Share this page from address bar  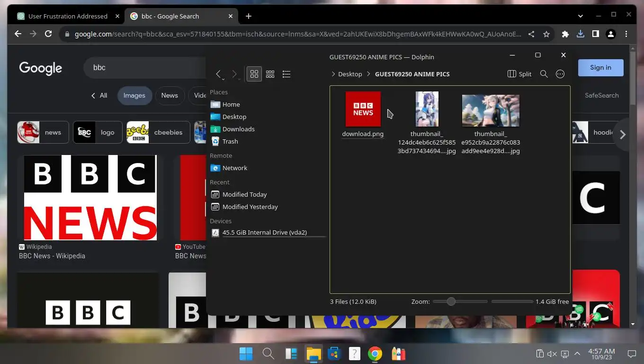(x=531, y=34)
